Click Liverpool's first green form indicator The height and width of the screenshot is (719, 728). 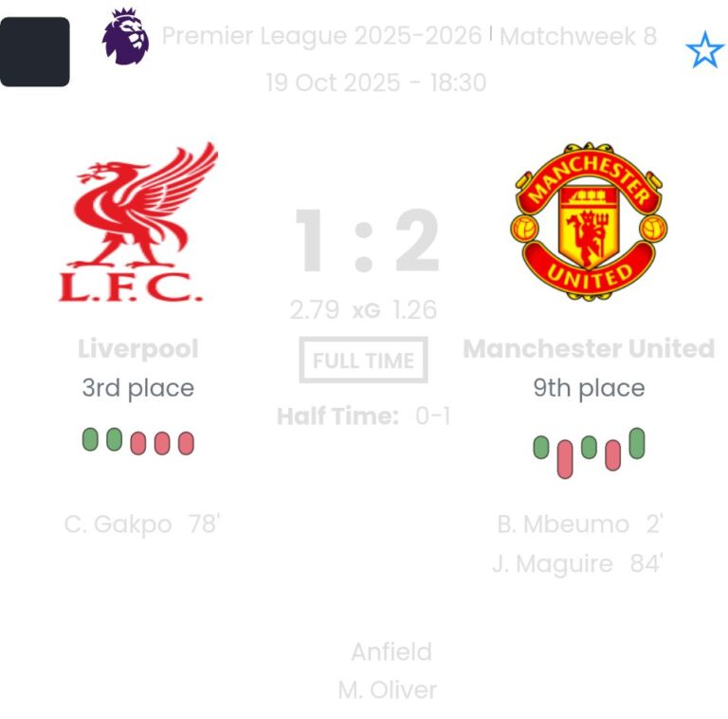[90, 439]
